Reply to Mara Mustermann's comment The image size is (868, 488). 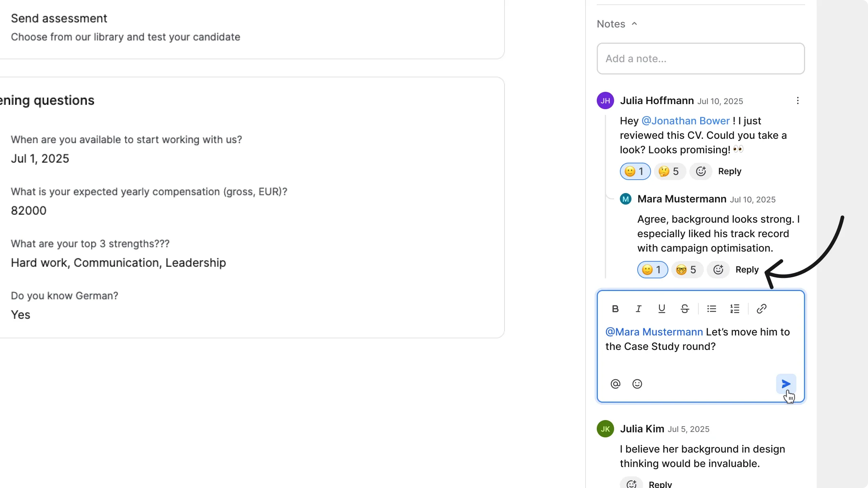pyautogui.click(x=747, y=270)
